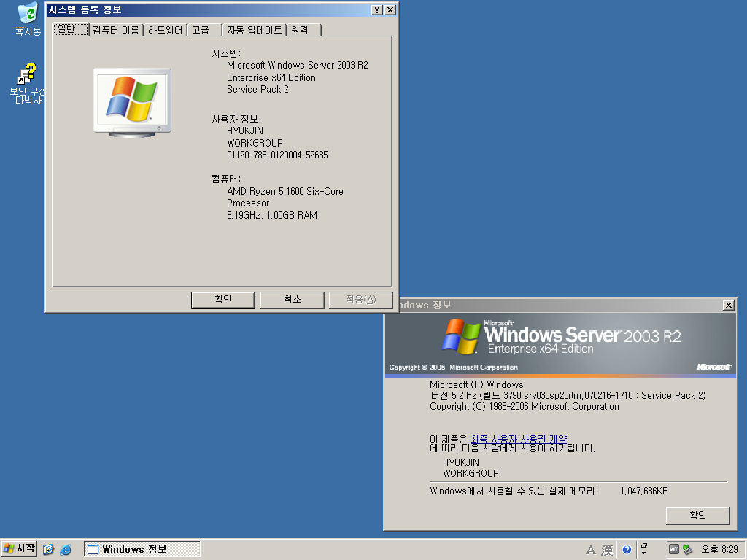Switch to the 일반 tab
Screen dimensions: 747x560
(71, 29)
